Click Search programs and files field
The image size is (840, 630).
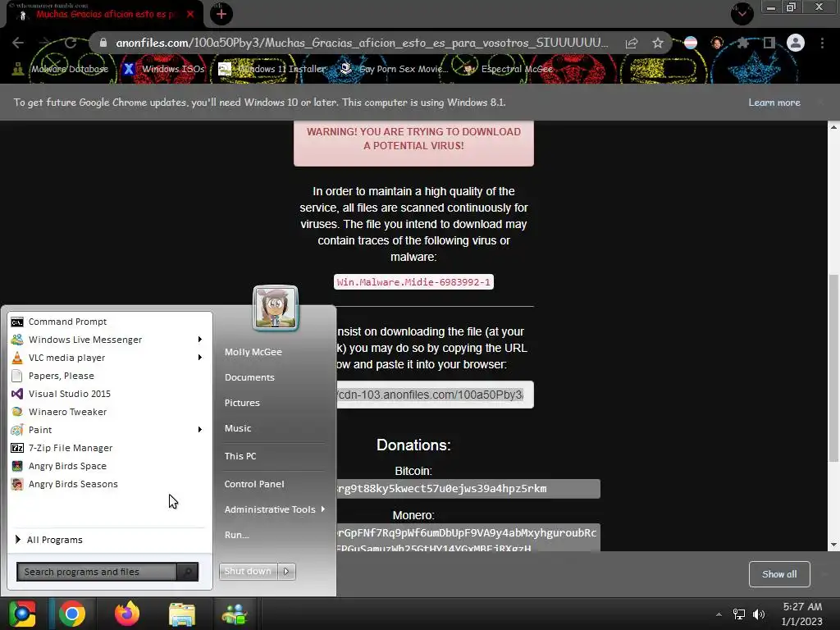point(97,572)
